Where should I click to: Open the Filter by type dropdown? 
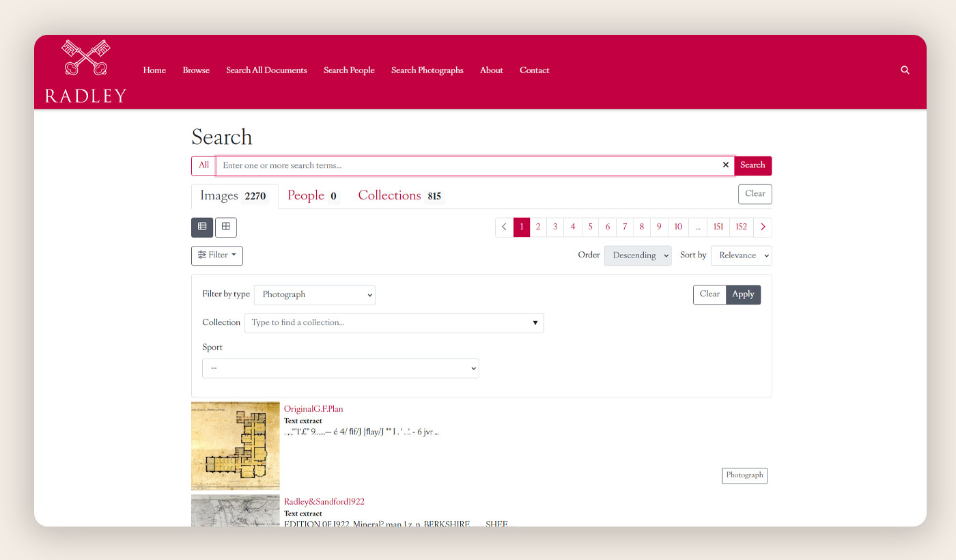pos(315,295)
